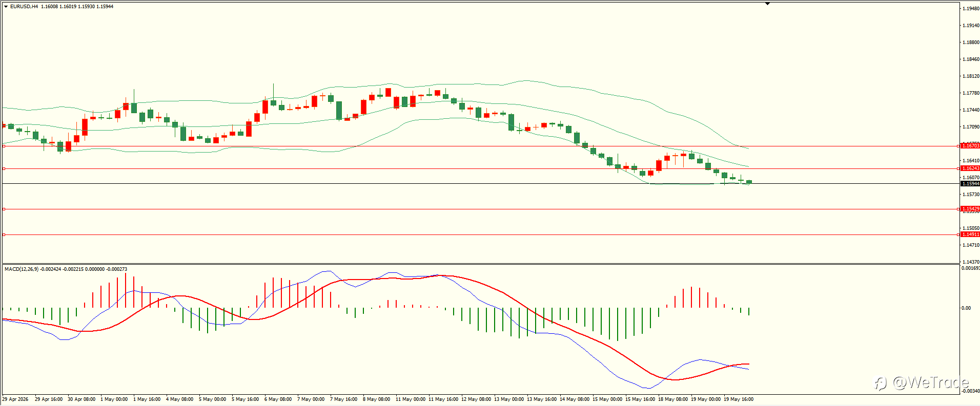Click the MACD(12,26,9) indicator label
980x406 pixels.
tap(22, 269)
